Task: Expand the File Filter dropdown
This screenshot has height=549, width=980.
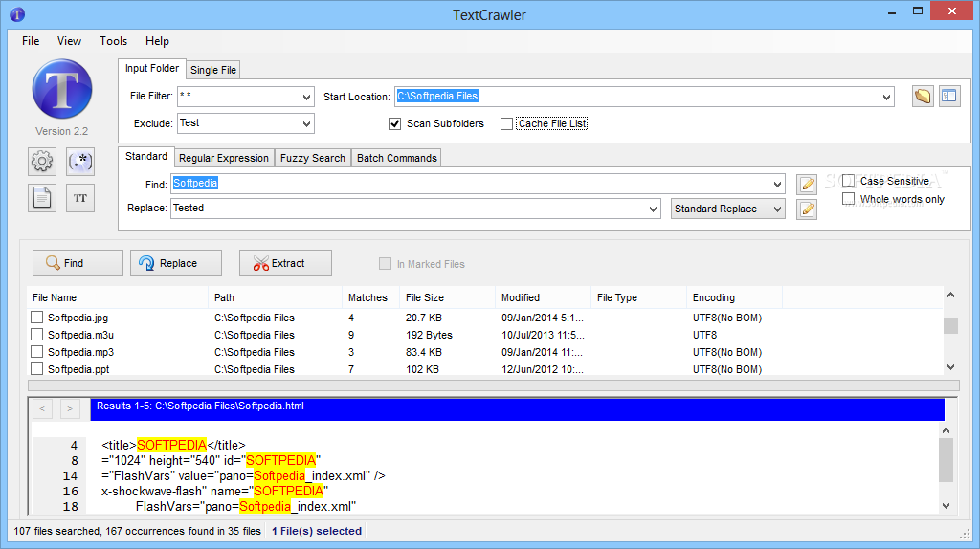Action: pos(306,97)
